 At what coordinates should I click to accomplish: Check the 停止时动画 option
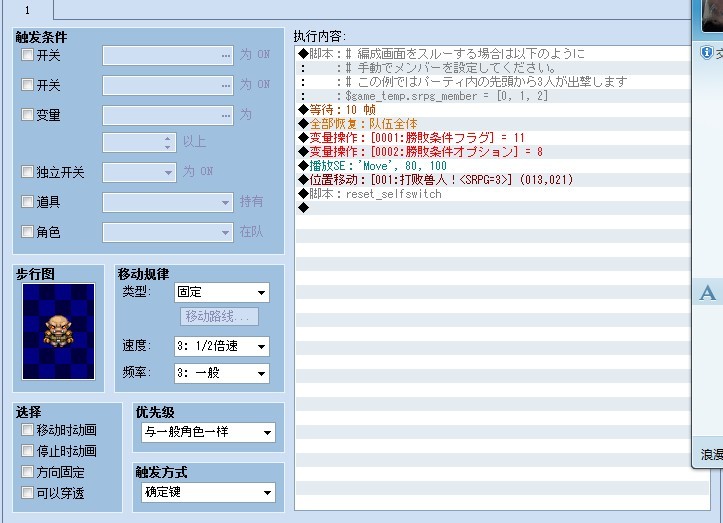pyautogui.click(x=27, y=451)
